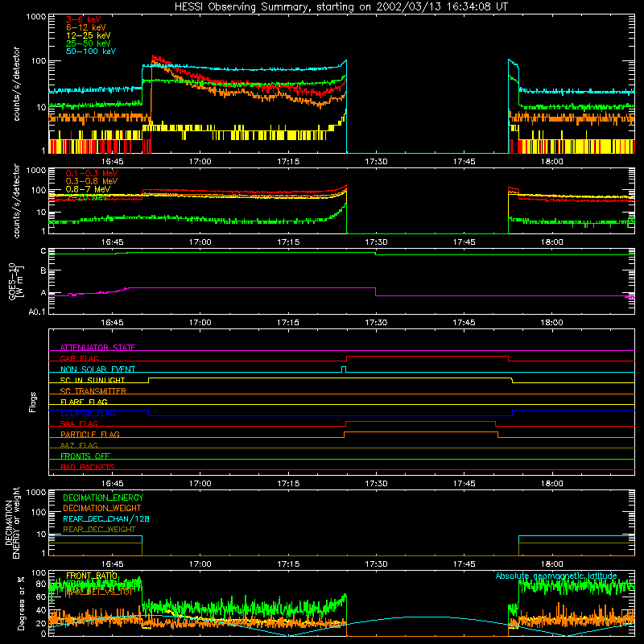
Task: Click the 'DECIMATION ENERGY or weight' axis title
Action: point(12,523)
